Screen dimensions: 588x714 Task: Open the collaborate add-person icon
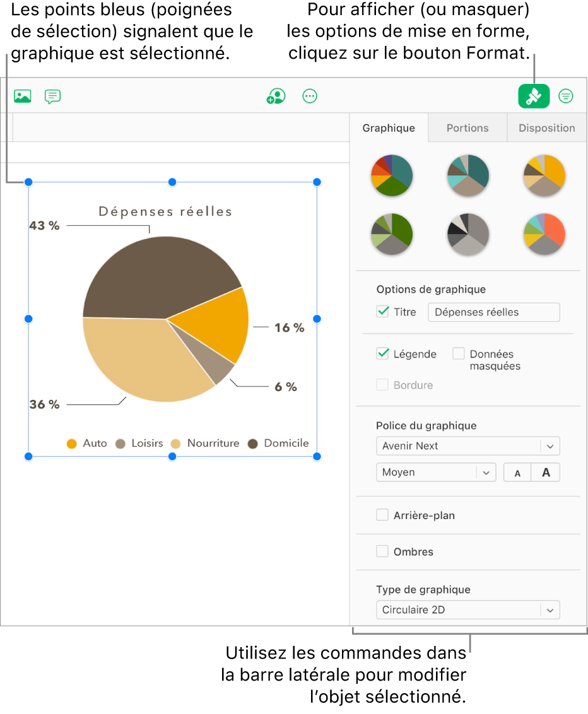pos(276,96)
